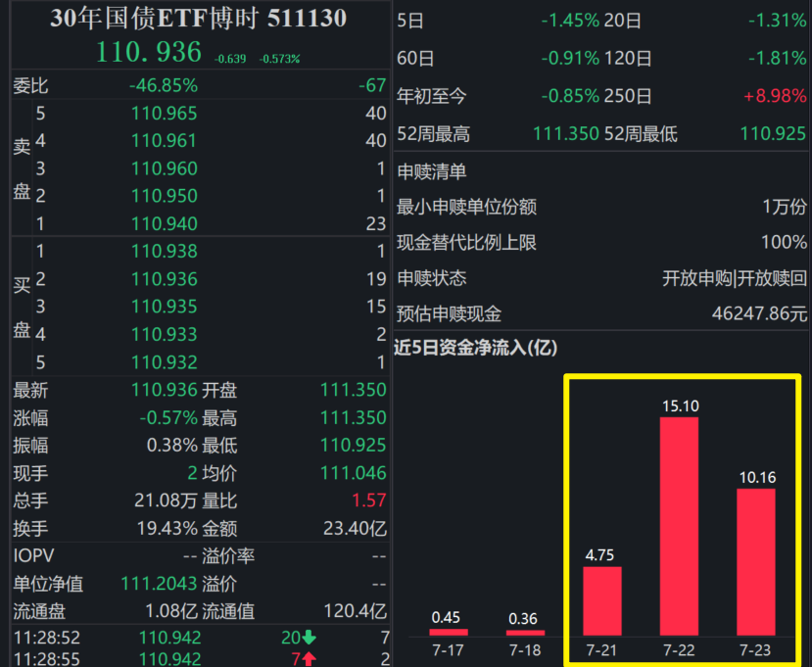The width and height of the screenshot is (812, 667).
Task: Click the 7-22 bar labeled 15.10
Action: click(x=679, y=526)
